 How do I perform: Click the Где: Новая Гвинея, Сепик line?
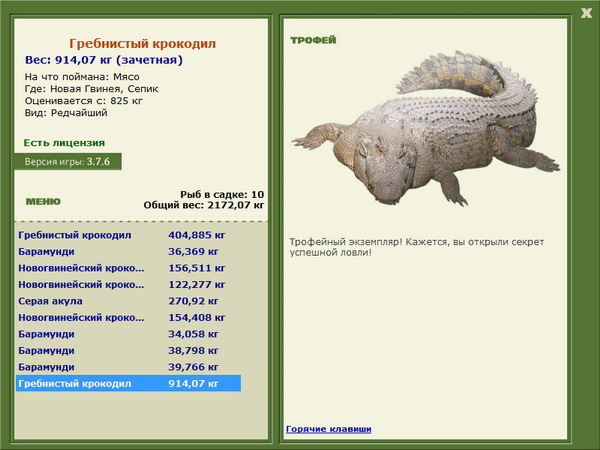91,89
